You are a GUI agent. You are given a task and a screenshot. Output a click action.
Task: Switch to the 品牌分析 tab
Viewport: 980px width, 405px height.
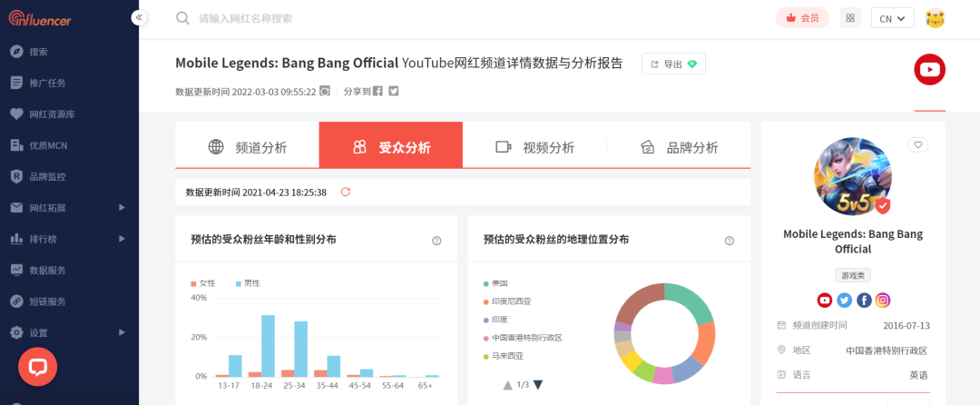(679, 145)
